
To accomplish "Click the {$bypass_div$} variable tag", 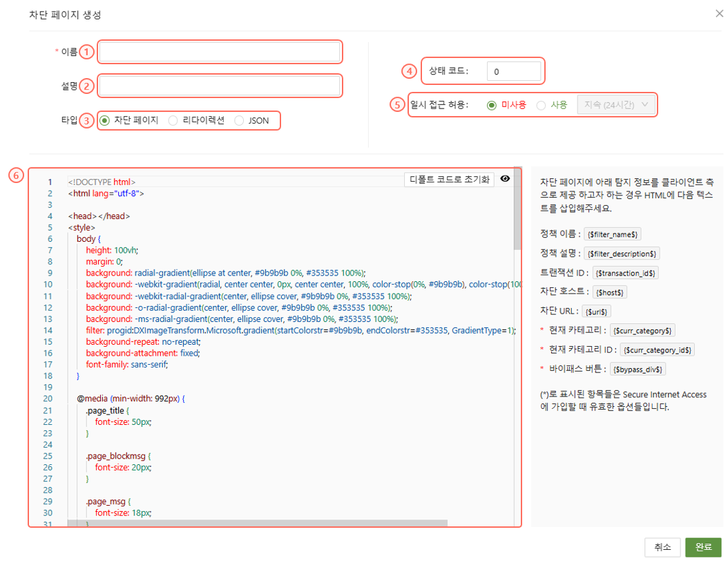I will click(638, 370).
